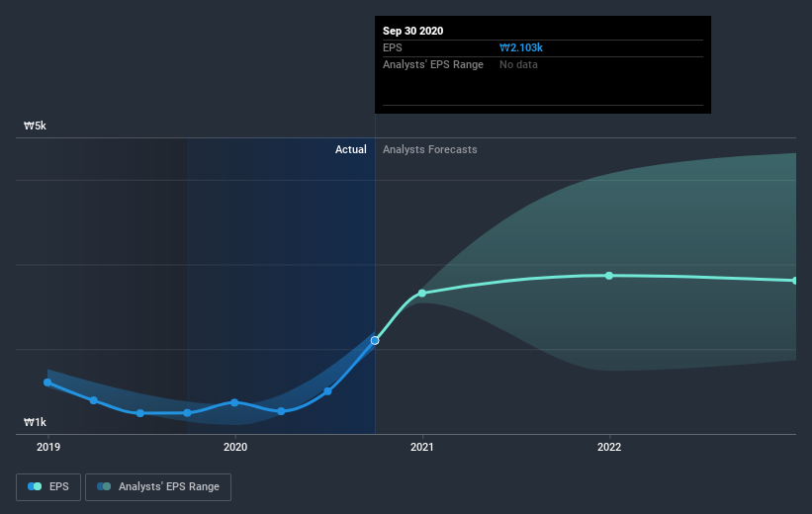Click the Analysts' EPS Range legend color pill
812x514 pixels.
pyautogui.click(x=104, y=486)
